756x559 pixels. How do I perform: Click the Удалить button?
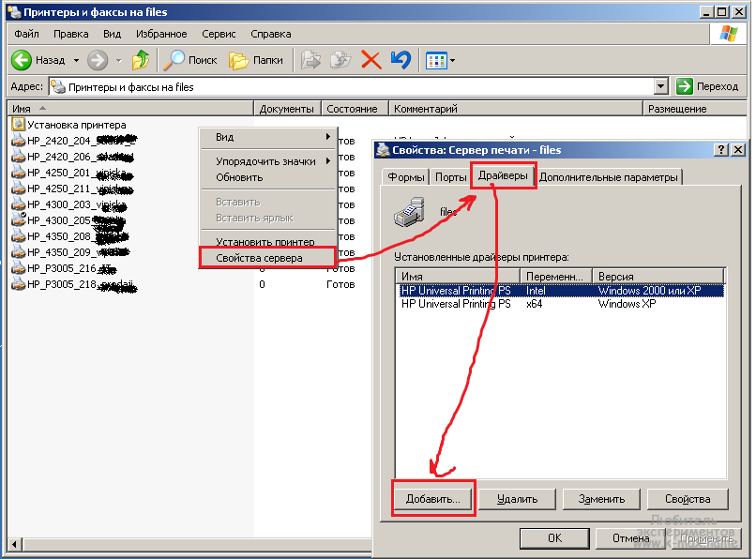518,499
